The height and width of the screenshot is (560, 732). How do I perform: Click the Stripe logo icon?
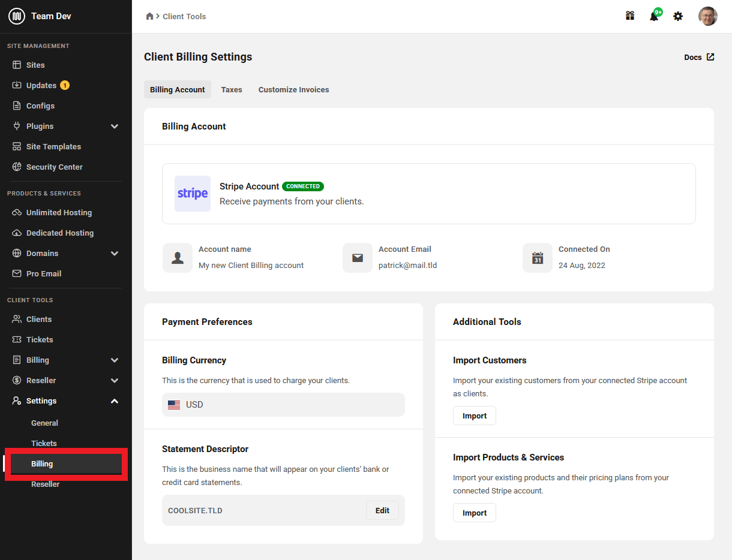[x=193, y=194]
